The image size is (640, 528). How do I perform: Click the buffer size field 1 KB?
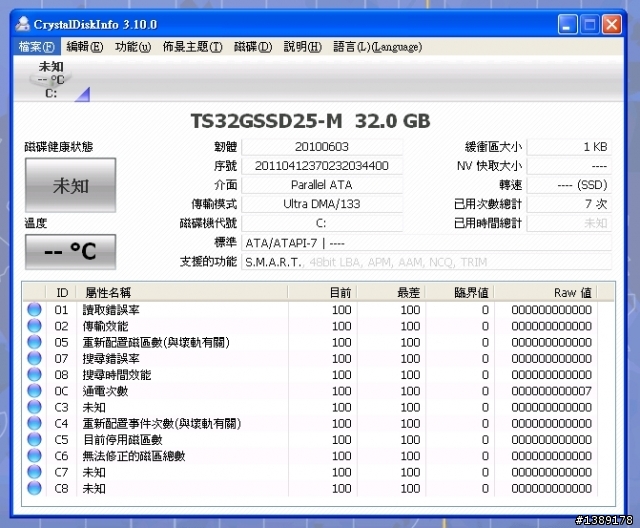point(569,147)
